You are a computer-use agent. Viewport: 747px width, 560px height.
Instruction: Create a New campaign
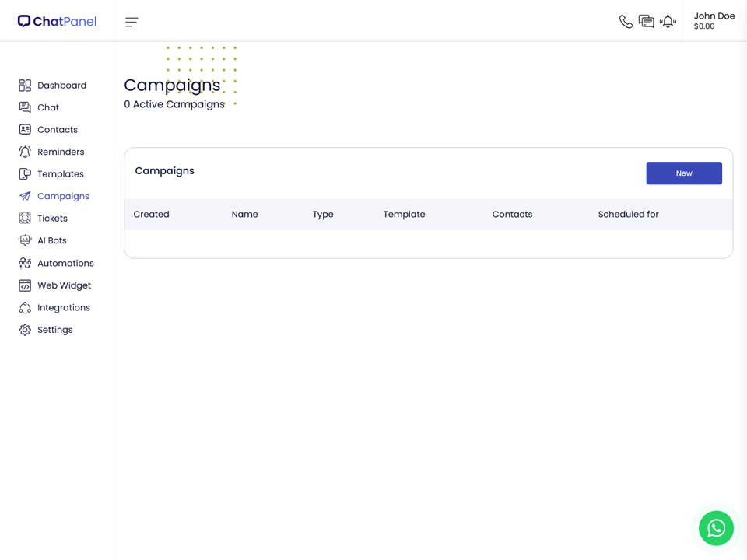coord(684,173)
